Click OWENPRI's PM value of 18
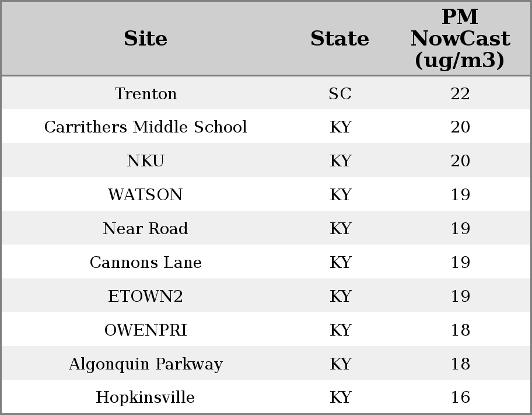Screen dimensions: 532x415 460,330
